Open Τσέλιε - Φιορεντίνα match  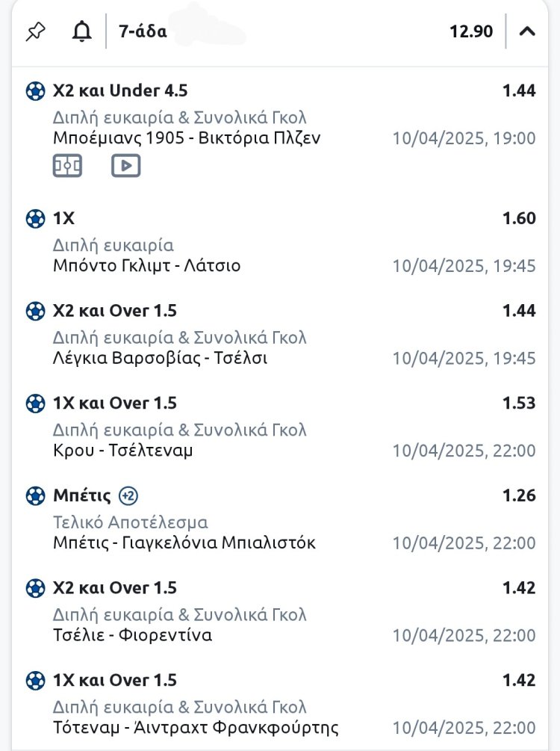133,635
